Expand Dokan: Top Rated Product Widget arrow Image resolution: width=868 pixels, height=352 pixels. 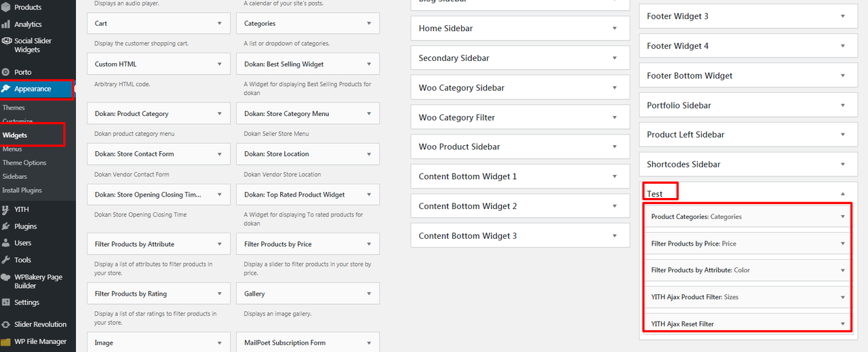370,195
